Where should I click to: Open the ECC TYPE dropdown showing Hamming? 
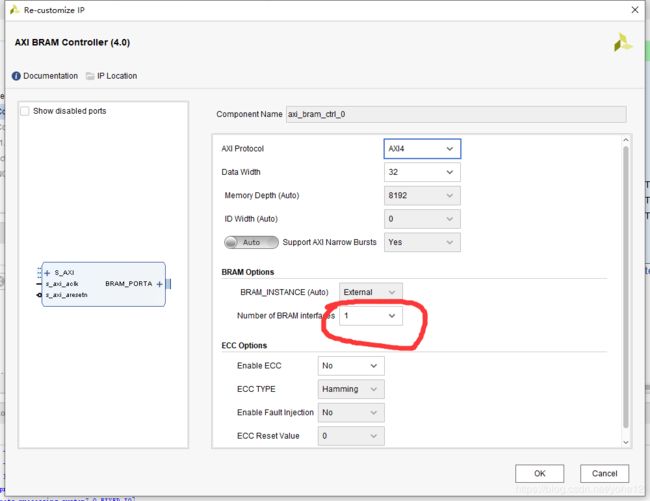click(x=351, y=389)
